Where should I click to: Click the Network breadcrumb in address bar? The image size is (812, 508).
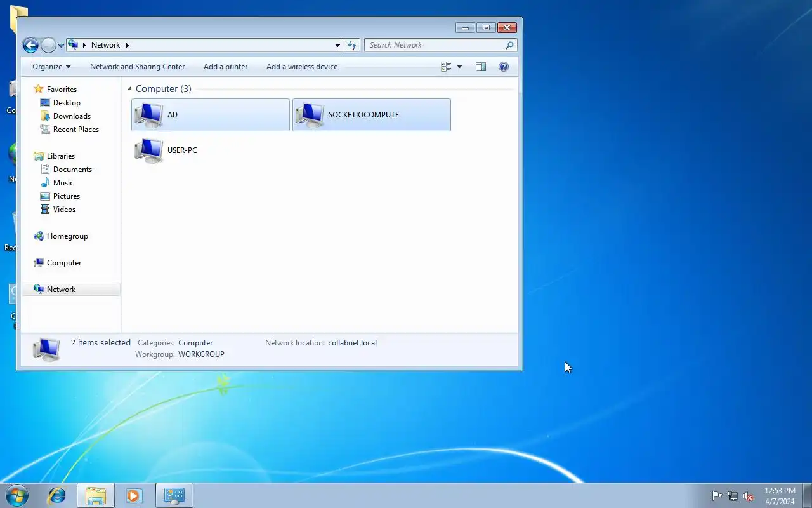point(105,45)
